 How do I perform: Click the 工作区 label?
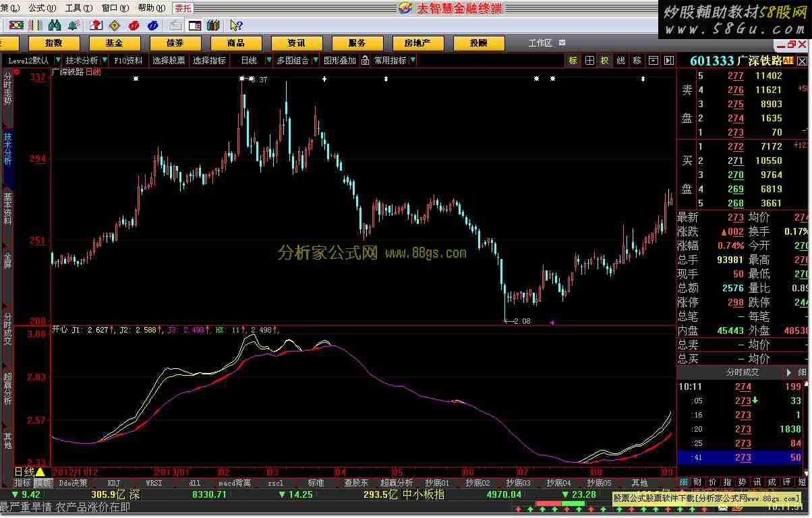point(540,42)
